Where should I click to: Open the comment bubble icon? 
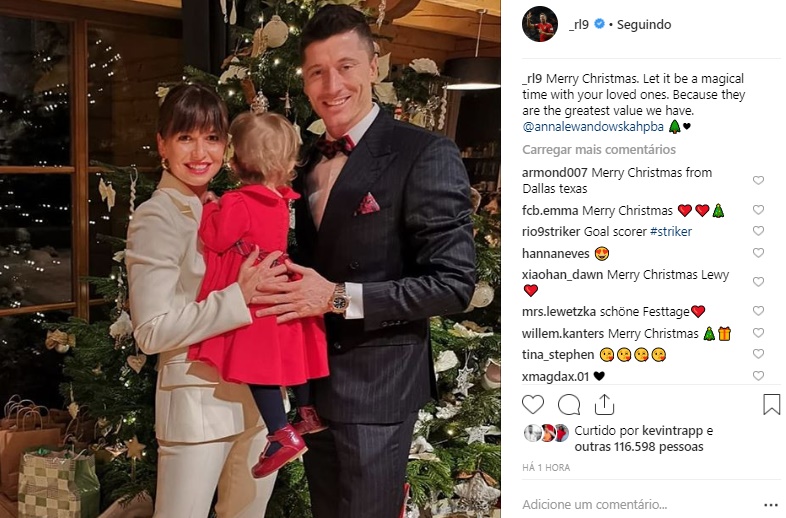point(569,404)
